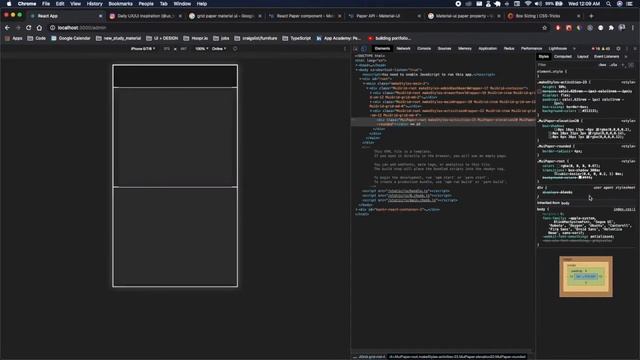Screen dimensions: 640x360
Task: Open the Application tab
Action: click(487, 49)
